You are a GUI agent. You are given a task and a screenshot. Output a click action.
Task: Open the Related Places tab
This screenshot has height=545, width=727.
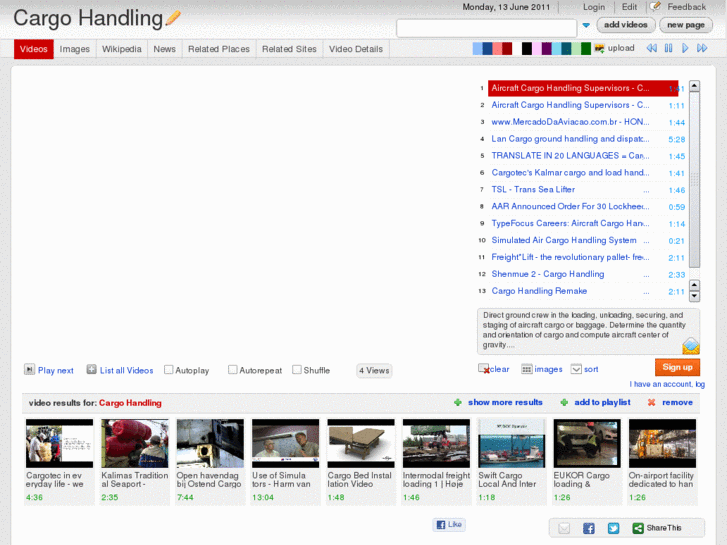click(x=219, y=49)
